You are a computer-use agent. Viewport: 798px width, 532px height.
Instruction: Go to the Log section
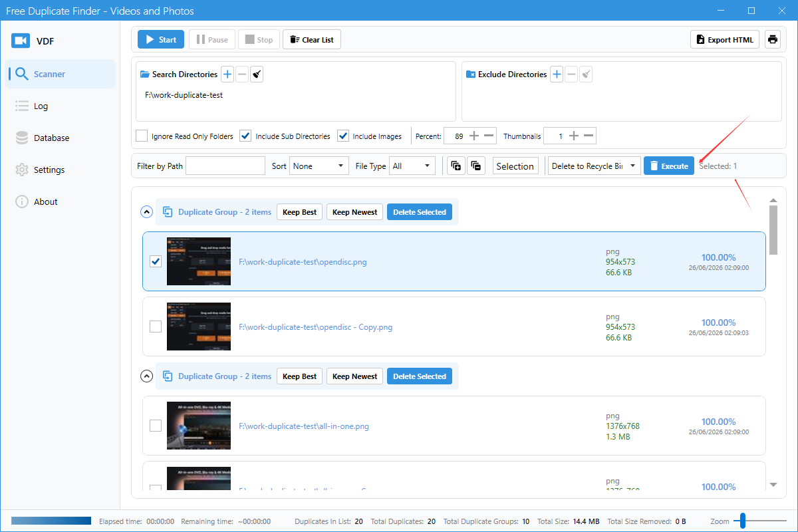(x=61, y=106)
